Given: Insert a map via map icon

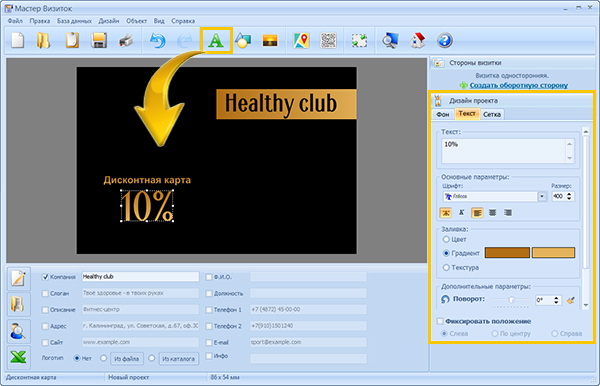Looking at the screenshot, I should click(301, 41).
